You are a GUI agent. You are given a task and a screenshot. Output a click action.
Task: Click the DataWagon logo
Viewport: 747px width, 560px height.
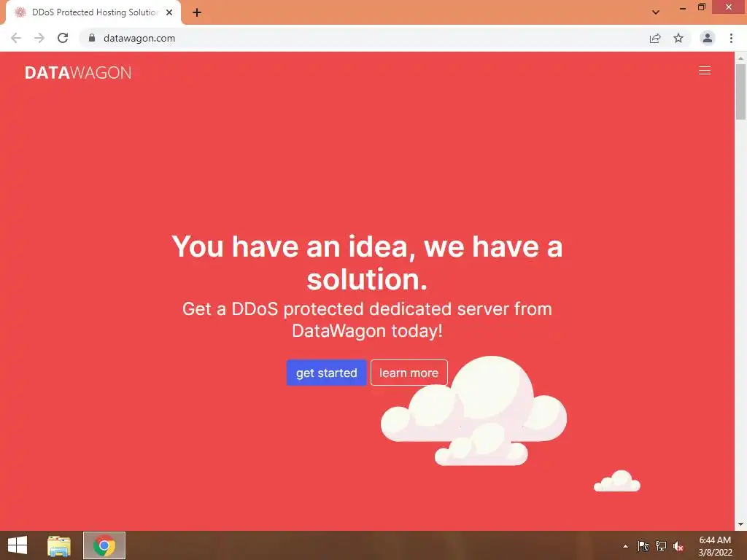click(x=78, y=72)
